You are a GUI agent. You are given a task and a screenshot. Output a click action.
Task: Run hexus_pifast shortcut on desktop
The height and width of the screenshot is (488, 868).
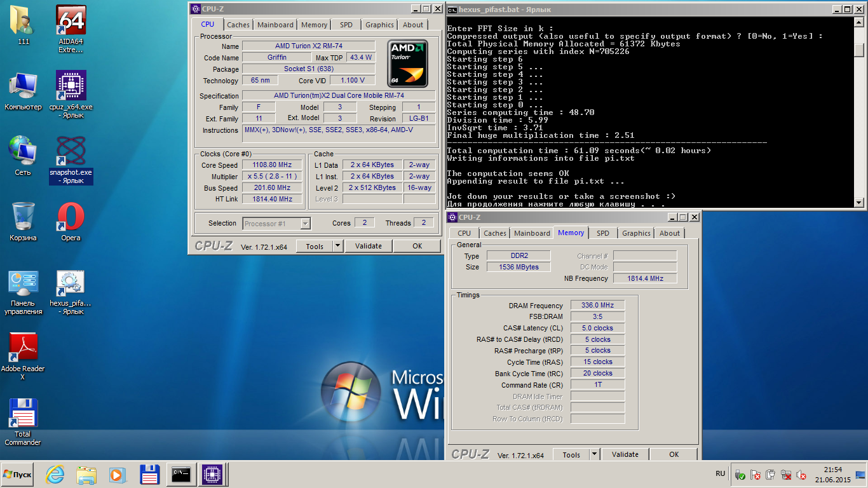(x=71, y=292)
